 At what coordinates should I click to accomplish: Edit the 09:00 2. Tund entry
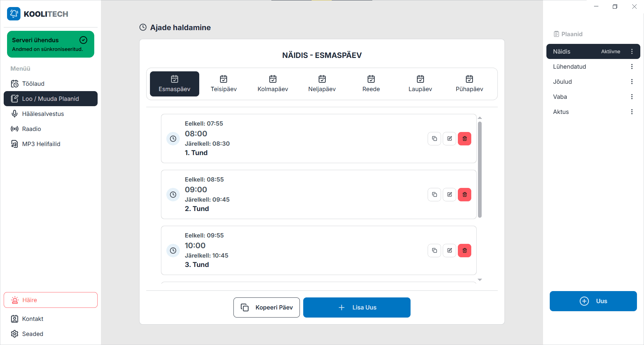point(449,195)
